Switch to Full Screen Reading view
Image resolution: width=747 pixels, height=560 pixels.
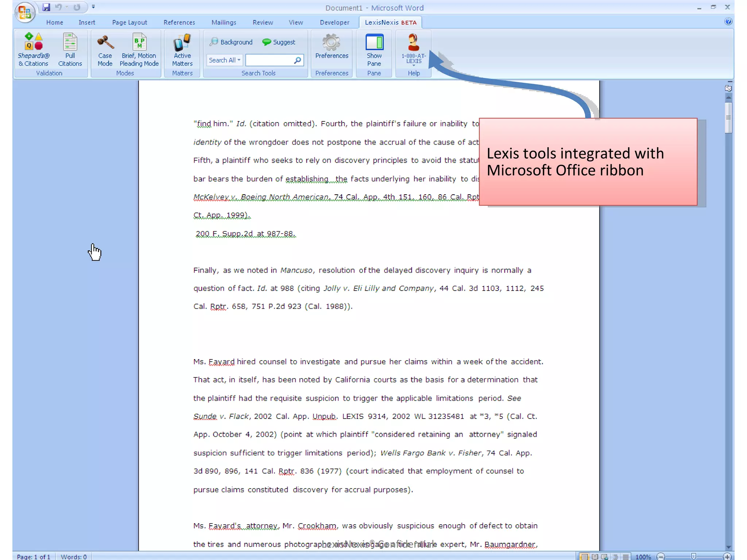pyautogui.click(x=595, y=557)
